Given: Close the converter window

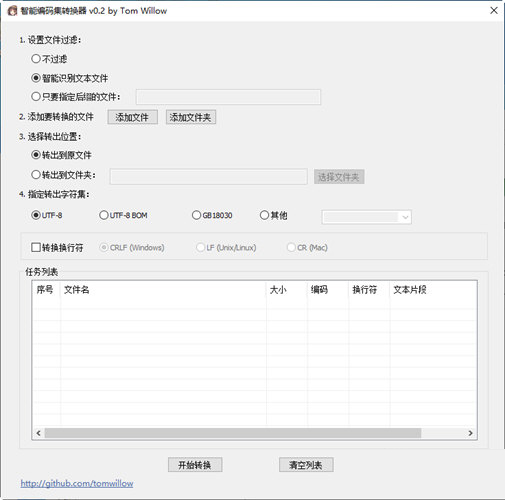Looking at the screenshot, I should [x=494, y=11].
